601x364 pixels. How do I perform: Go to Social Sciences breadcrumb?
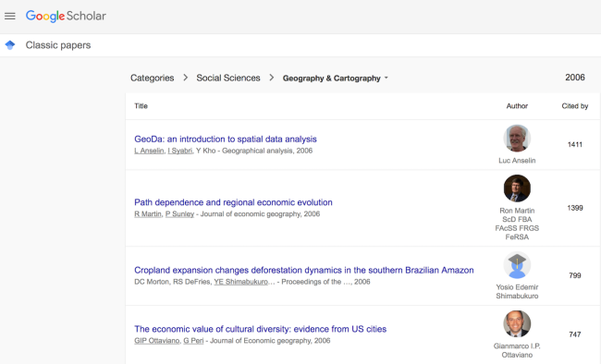click(228, 78)
